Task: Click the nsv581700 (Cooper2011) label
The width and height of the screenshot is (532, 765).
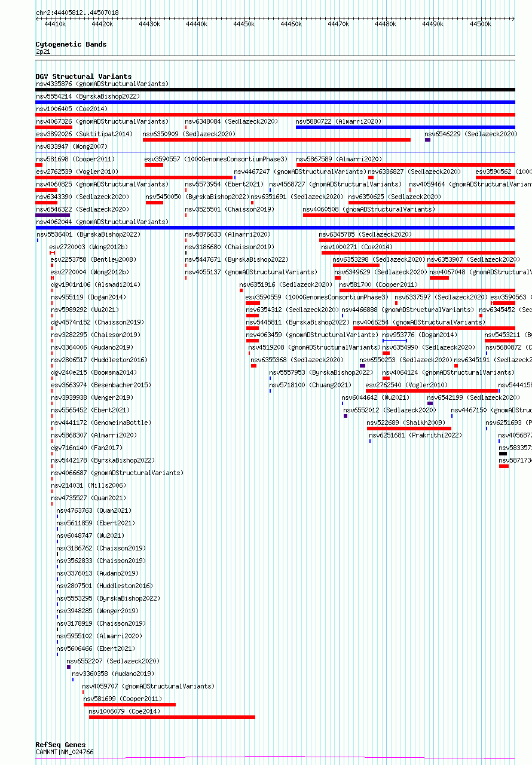Action: [379, 284]
